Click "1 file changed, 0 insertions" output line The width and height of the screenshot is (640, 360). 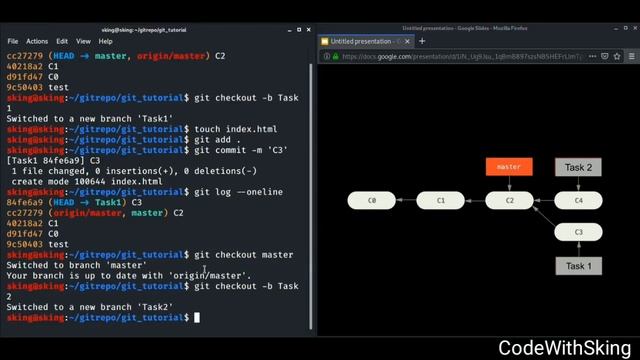pos(134,171)
